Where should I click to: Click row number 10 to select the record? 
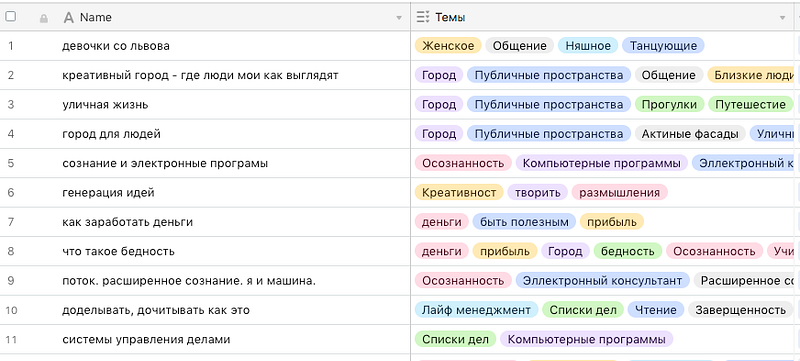coord(11,310)
